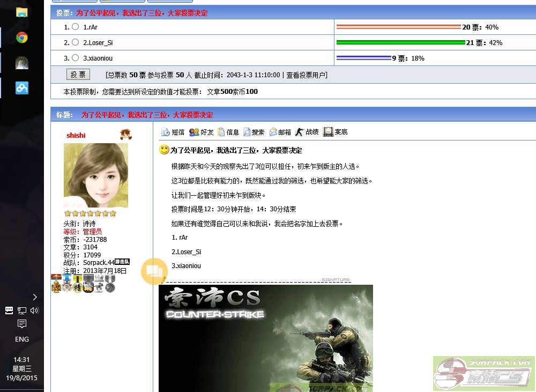Click the 邮箱 email icon

pos(273,132)
